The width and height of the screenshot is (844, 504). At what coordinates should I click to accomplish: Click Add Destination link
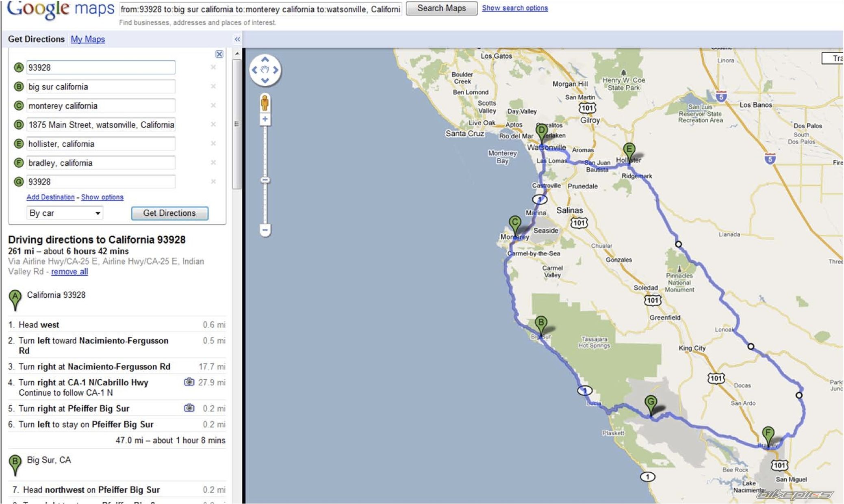50,197
